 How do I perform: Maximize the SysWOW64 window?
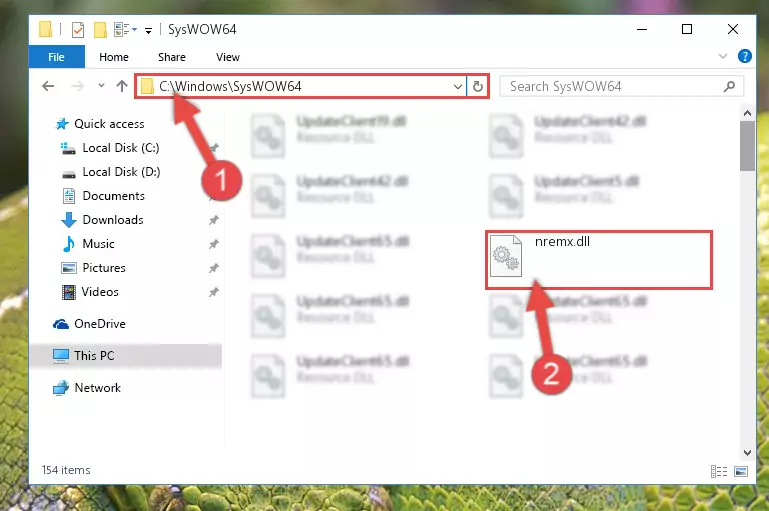tap(687, 29)
